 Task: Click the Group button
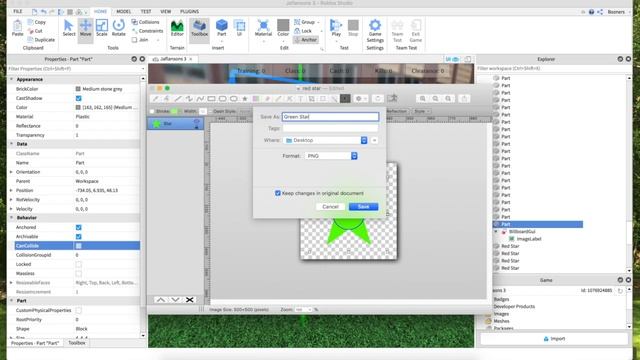305,22
